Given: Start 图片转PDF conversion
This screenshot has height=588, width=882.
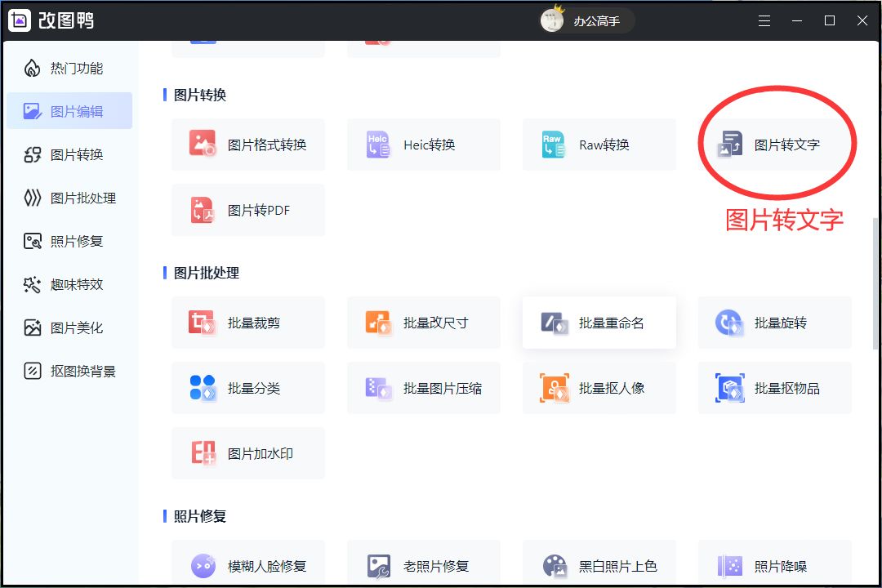Looking at the screenshot, I should 248,210.
